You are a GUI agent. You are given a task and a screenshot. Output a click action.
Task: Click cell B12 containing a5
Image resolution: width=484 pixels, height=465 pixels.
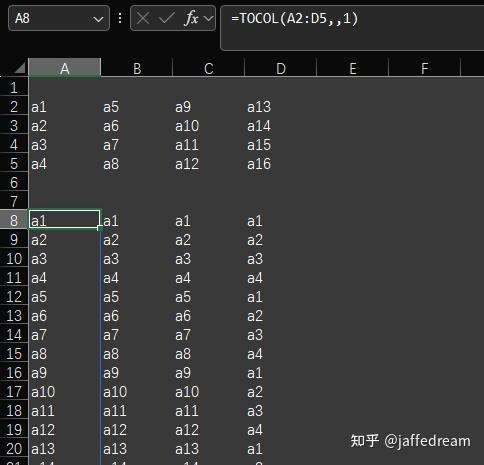click(137, 296)
